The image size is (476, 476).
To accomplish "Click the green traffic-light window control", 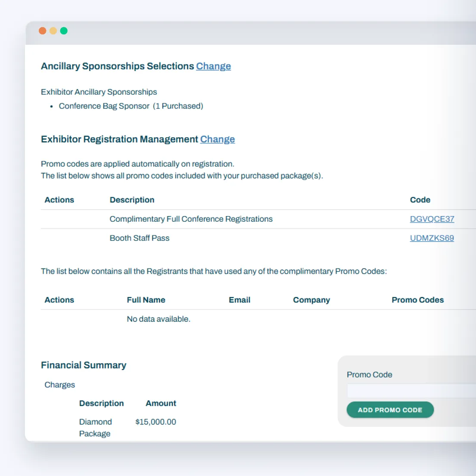I will (x=64, y=31).
